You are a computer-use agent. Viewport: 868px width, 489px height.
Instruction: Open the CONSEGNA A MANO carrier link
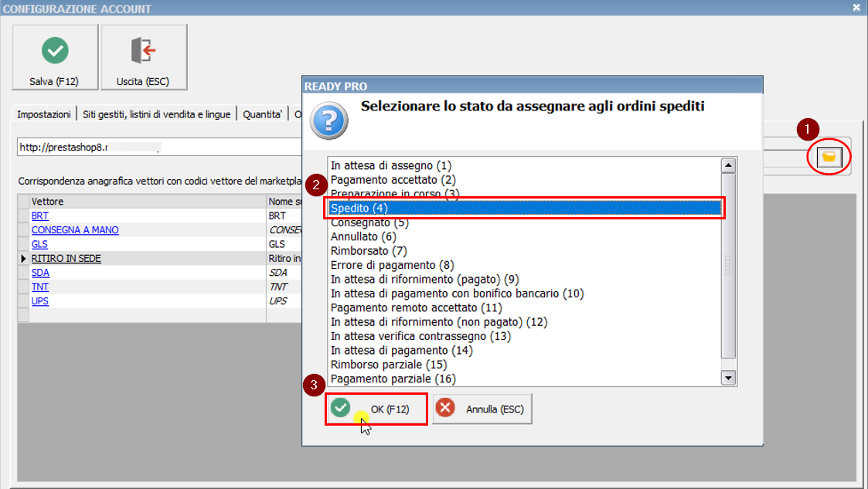[x=75, y=230]
